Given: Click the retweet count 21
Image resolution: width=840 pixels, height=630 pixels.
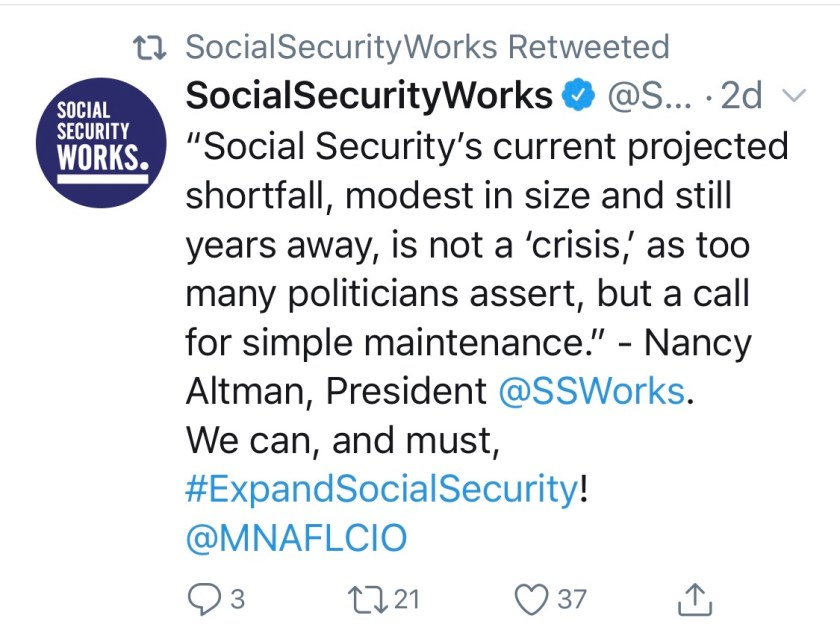Looking at the screenshot, I should [x=407, y=599].
